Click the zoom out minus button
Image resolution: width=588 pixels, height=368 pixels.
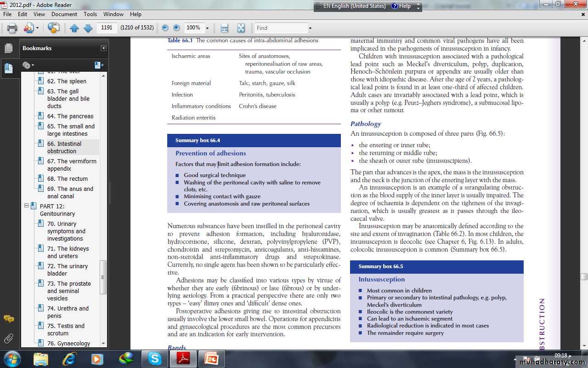[x=165, y=28]
